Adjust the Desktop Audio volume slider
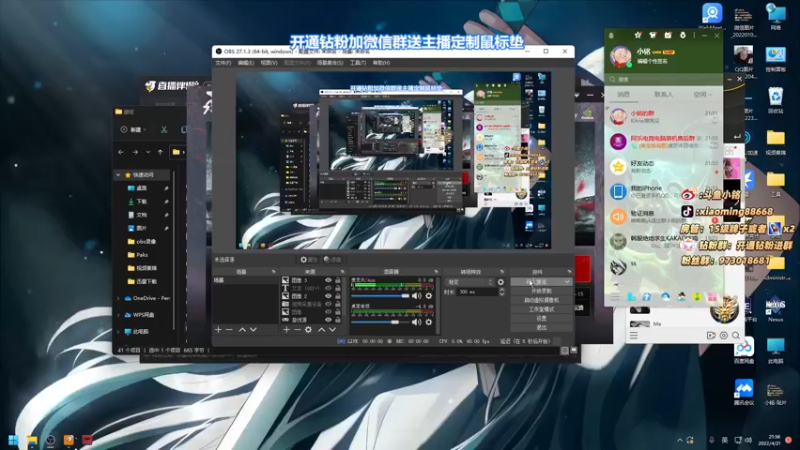Image resolution: width=800 pixels, height=450 pixels. tap(381, 322)
